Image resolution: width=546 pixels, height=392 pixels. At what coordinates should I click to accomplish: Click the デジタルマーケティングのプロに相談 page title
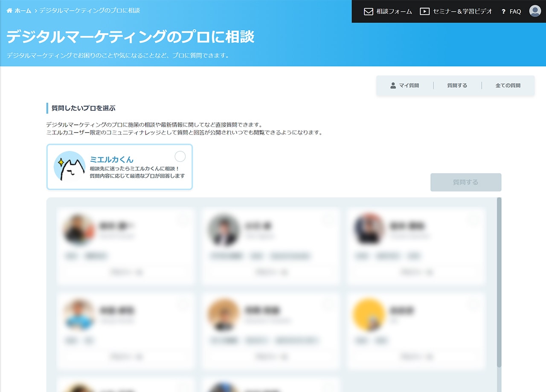coord(131,37)
